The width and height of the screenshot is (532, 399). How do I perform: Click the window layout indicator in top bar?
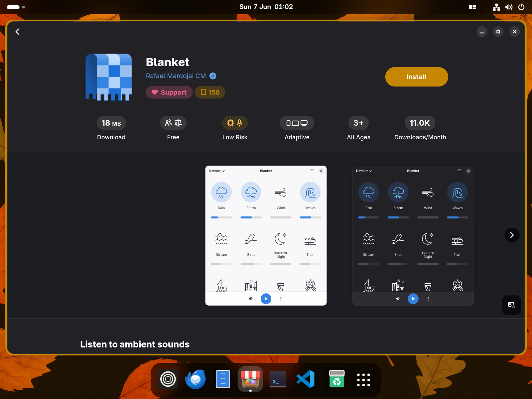point(472,7)
